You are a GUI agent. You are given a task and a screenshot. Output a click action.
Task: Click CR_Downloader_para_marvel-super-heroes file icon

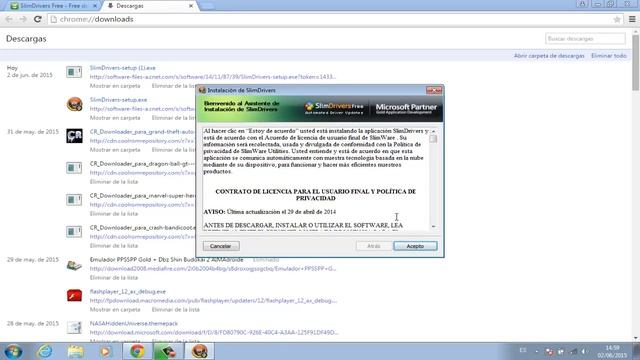click(74, 200)
